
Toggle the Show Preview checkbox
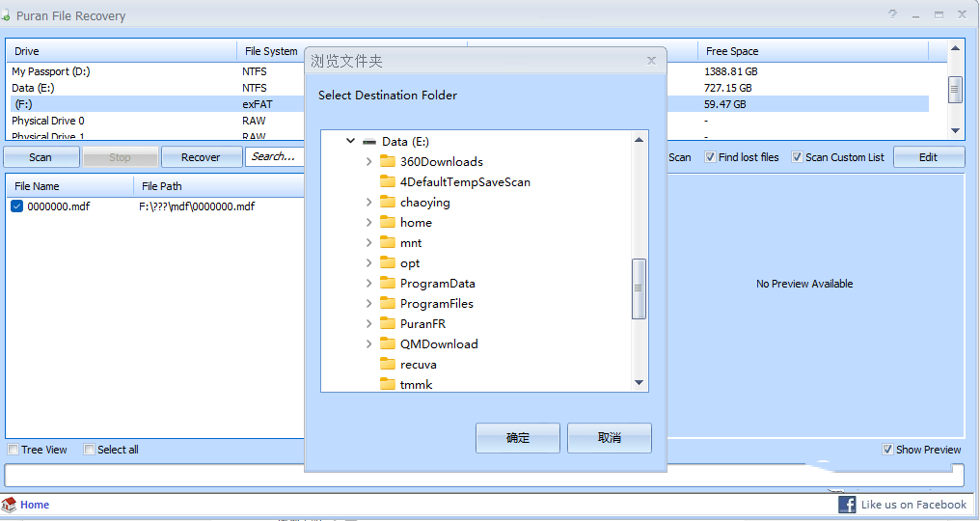[887, 449]
